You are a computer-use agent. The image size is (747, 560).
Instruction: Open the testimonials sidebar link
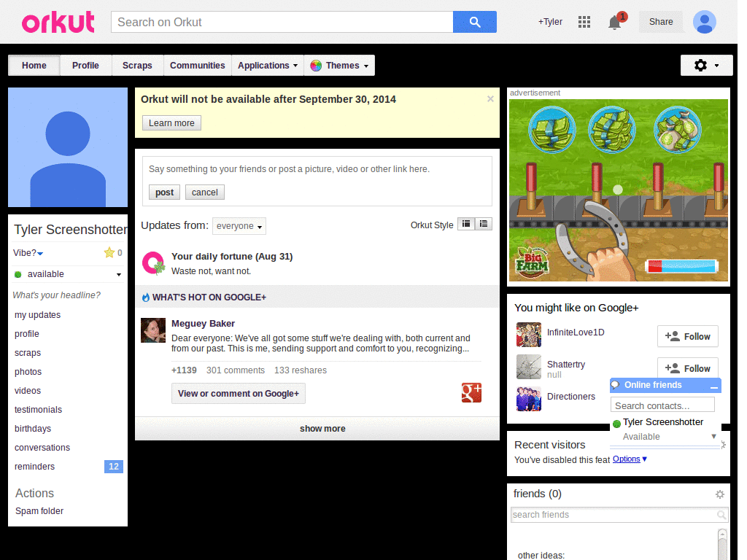point(38,410)
